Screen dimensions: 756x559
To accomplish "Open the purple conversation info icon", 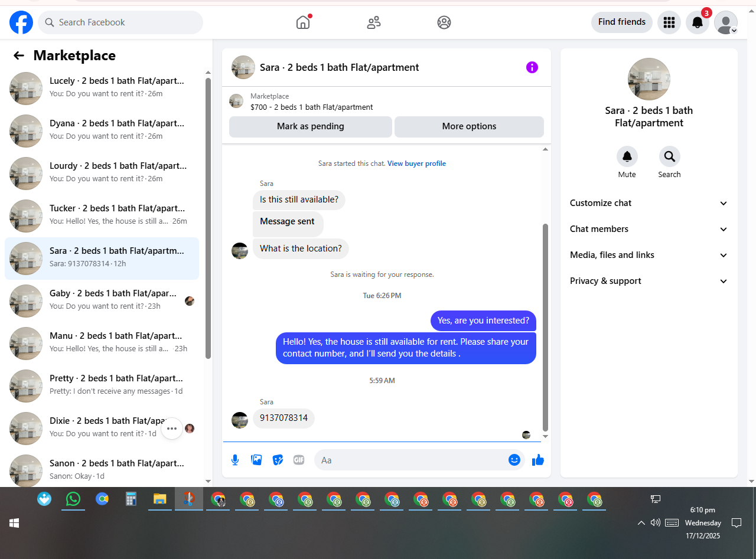I will 532,67.
